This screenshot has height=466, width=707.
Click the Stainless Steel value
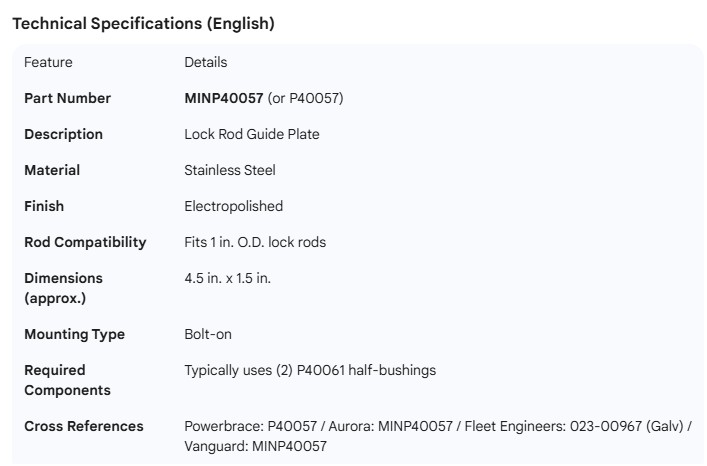230,170
